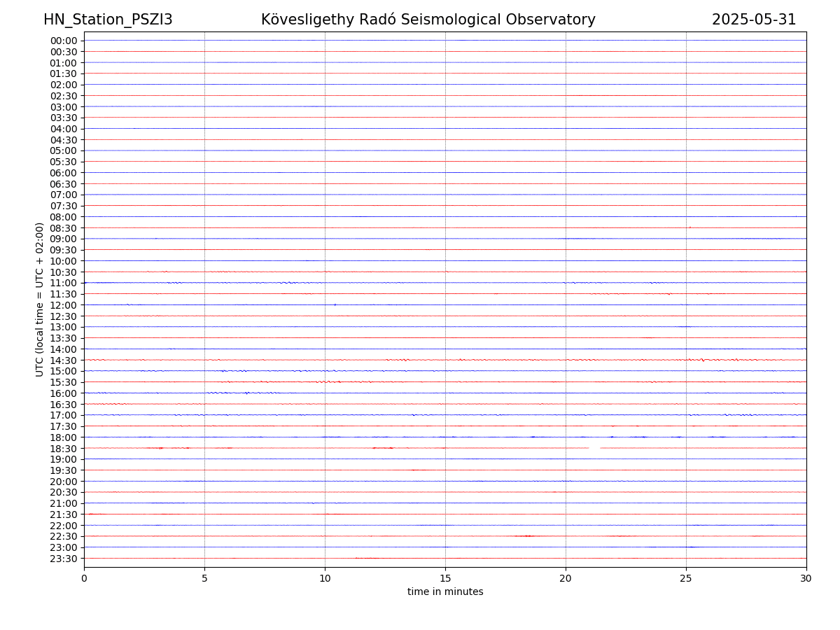840x630 pixels.
Task: Click the data gap in the 18:30 trace
Action: click(x=594, y=448)
